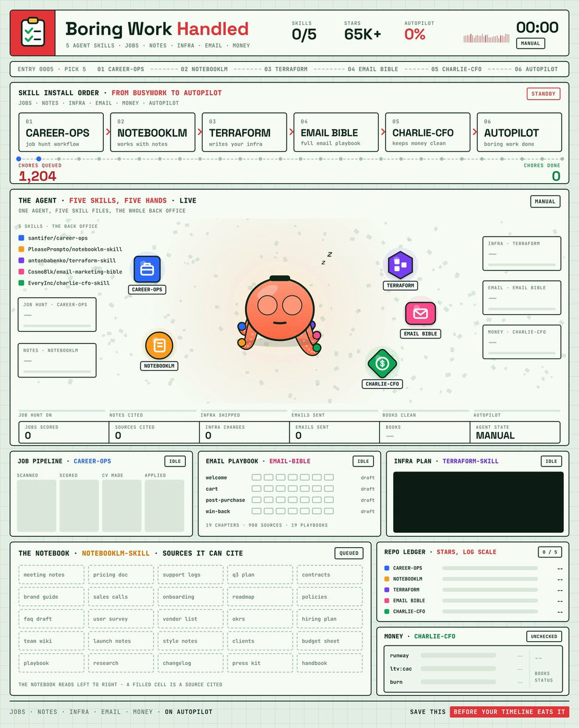
Task: Click the red 'Before your timeline eats it' banner
Action: 509,712
